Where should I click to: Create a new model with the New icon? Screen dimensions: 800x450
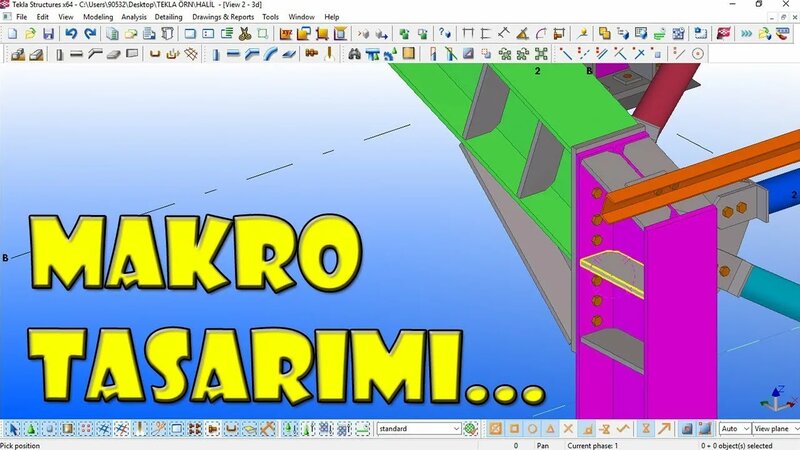[12, 34]
